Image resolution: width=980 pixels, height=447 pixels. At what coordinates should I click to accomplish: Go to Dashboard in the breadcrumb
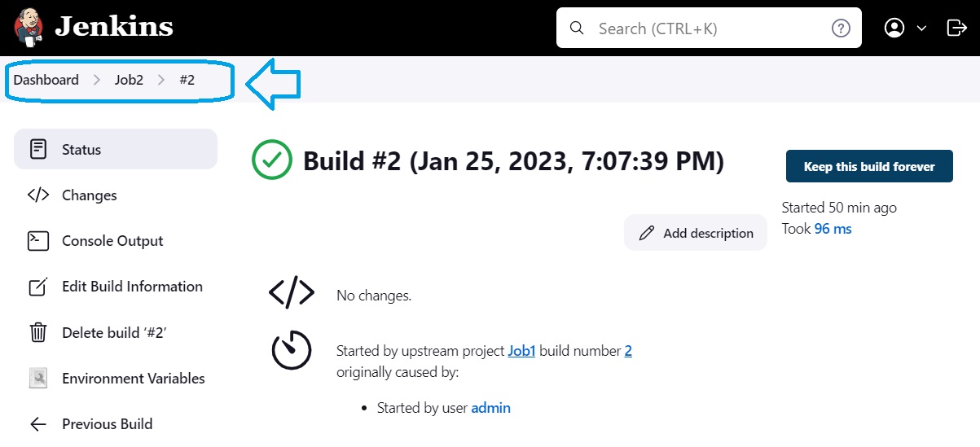click(x=46, y=80)
